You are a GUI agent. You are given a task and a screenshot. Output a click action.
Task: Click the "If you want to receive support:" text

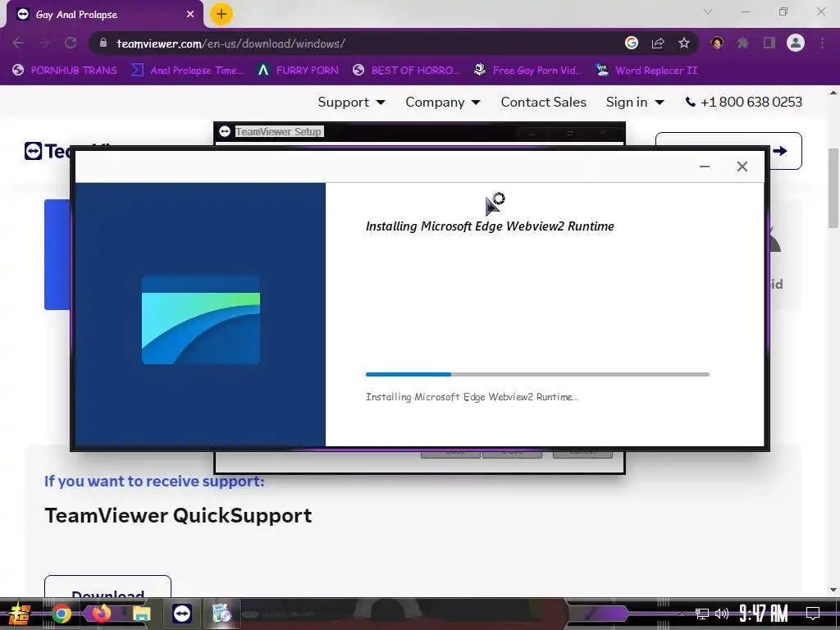click(154, 481)
